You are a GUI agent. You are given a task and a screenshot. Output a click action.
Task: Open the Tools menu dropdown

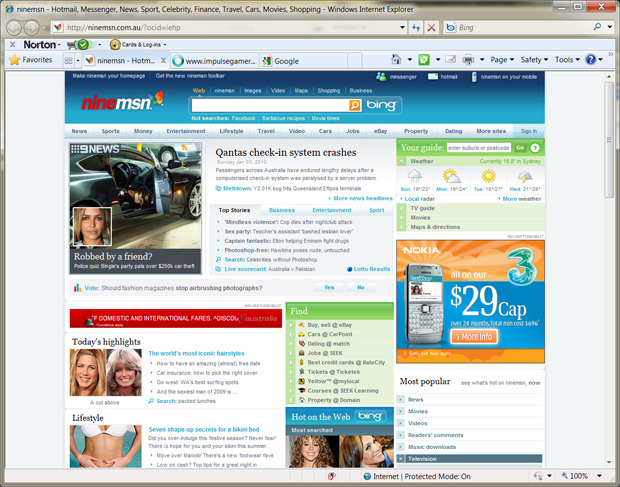pyautogui.click(x=567, y=60)
